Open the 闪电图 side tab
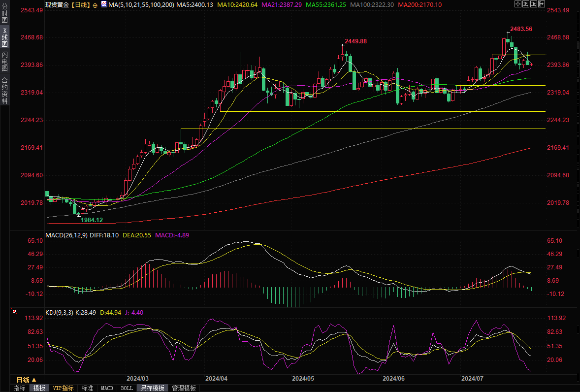 [4, 61]
